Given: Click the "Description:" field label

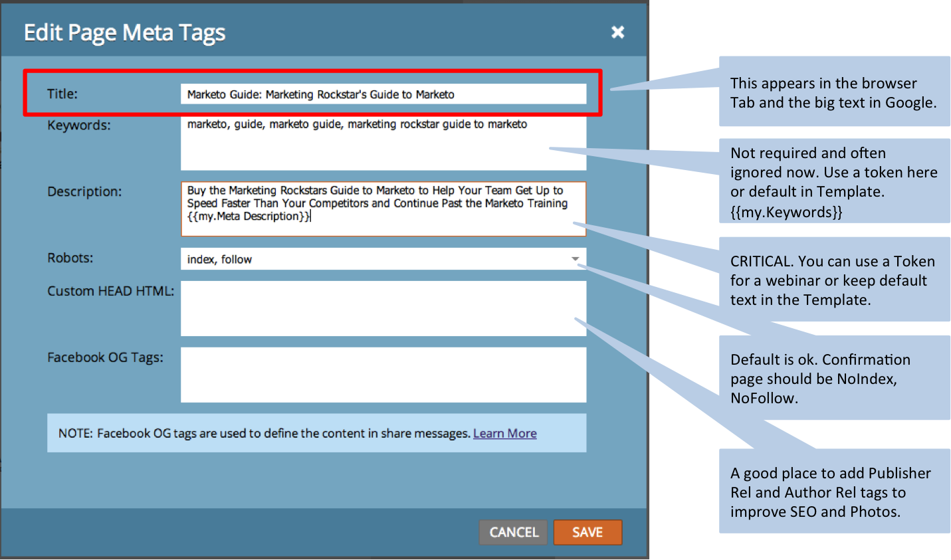Looking at the screenshot, I should 84,191.
